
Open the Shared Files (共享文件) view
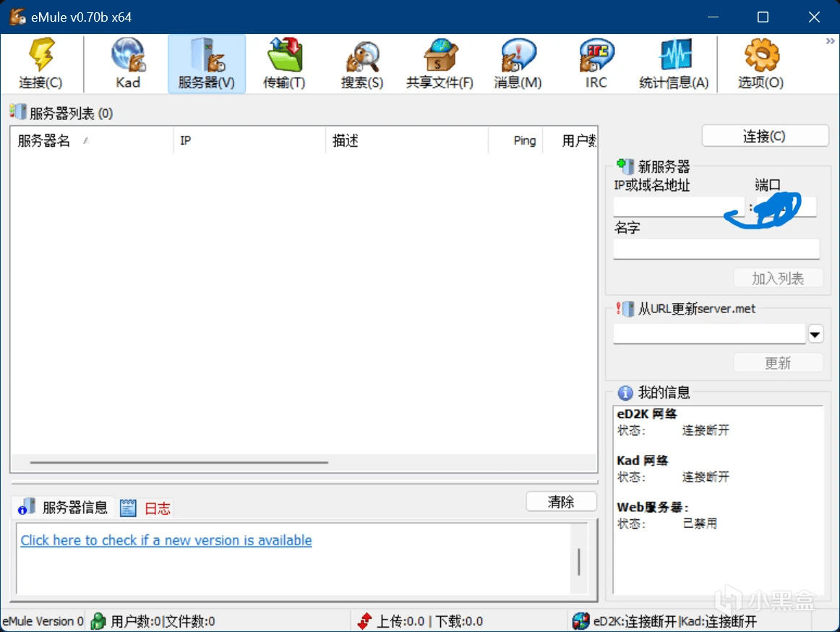(x=440, y=63)
